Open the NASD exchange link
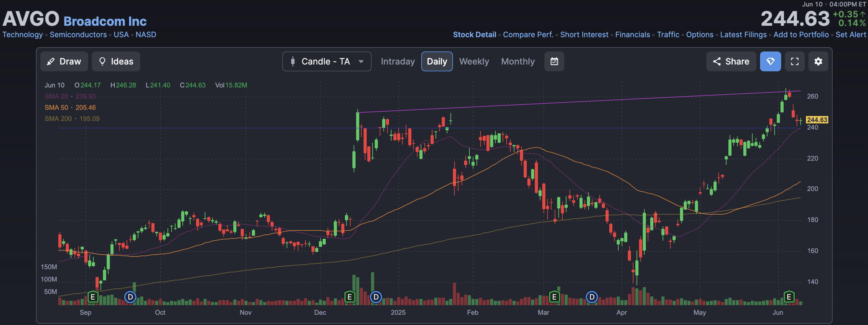This screenshot has width=868, height=325. click(x=145, y=35)
